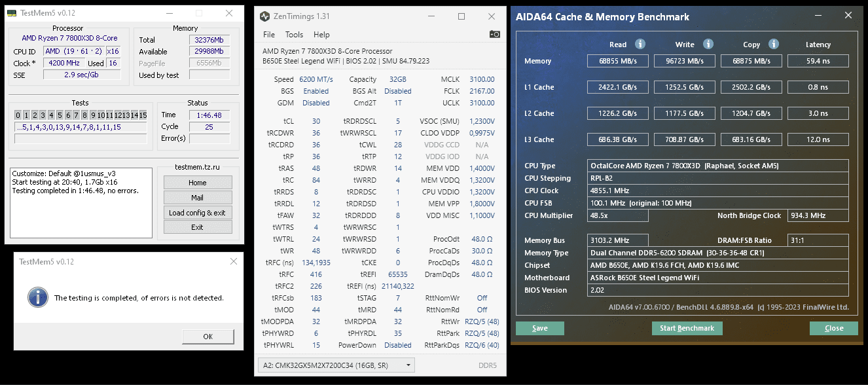Click the Motherboard ASRock B650E field
The height and width of the screenshot is (385, 868).
[x=718, y=278]
